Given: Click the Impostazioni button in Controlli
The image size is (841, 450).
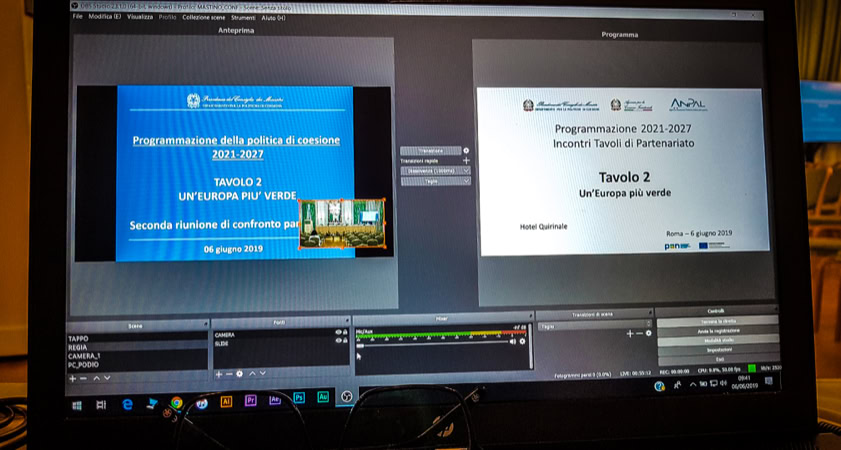Looking at the screenshot, I should [716, 350].
